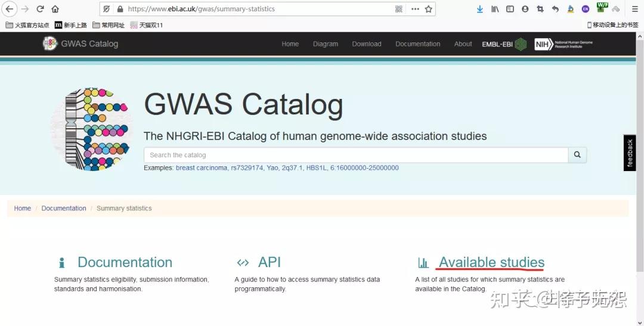Image resolution: width=644 pixels, height=326 pixels.
Task: Open the hamburger application menu
Action: [x=635, y=9]
